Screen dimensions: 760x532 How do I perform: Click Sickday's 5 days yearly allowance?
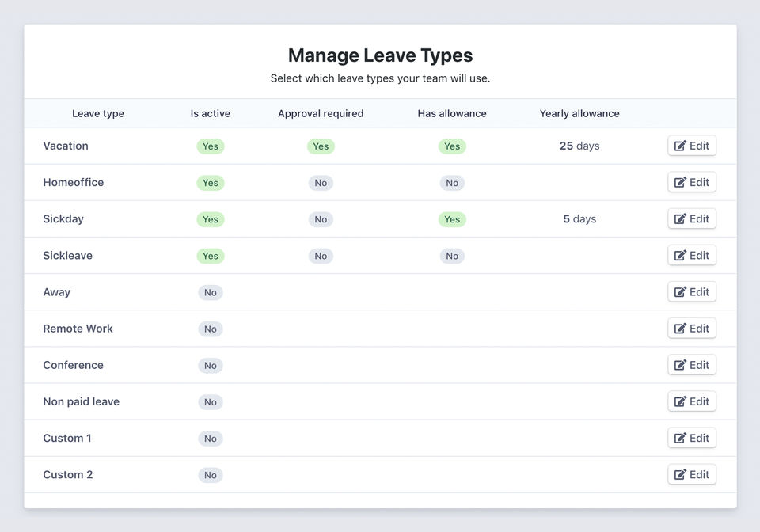pyautogui.click(x=579, y=218)
